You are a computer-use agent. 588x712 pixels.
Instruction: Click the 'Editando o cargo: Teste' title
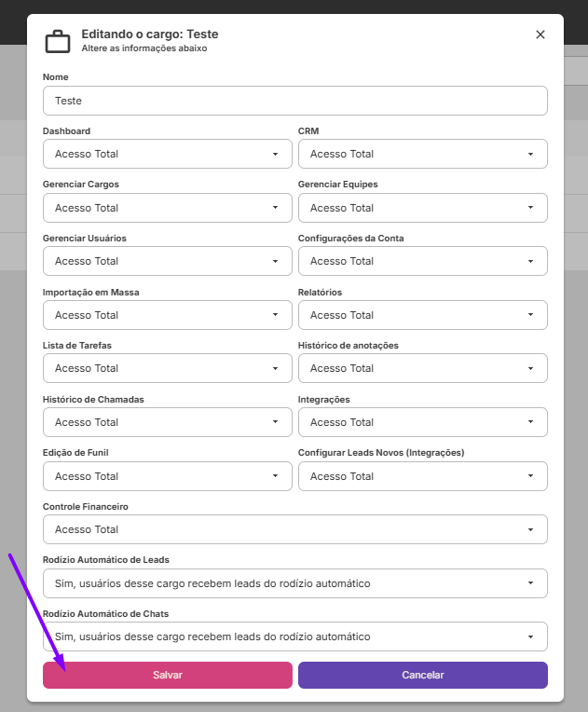150,34
